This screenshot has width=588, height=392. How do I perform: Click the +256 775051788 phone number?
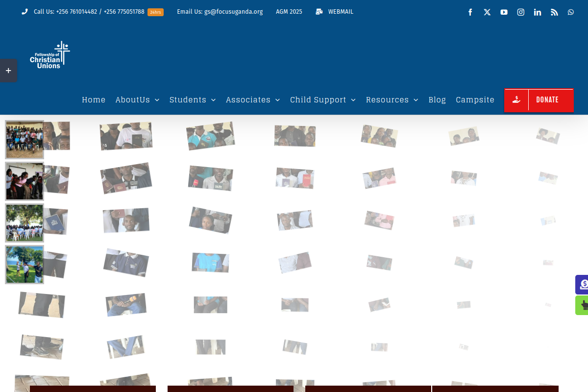coord(124,12)
